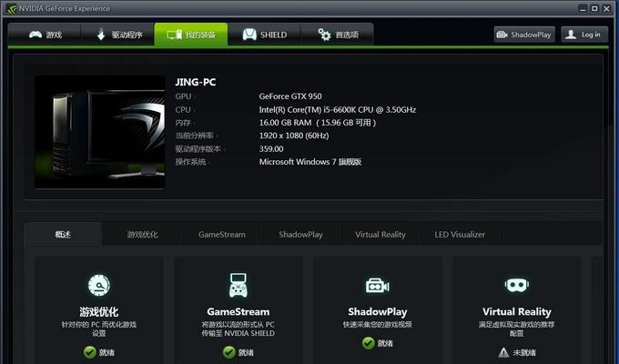Click the SHIELD device icon

[249, 35]
